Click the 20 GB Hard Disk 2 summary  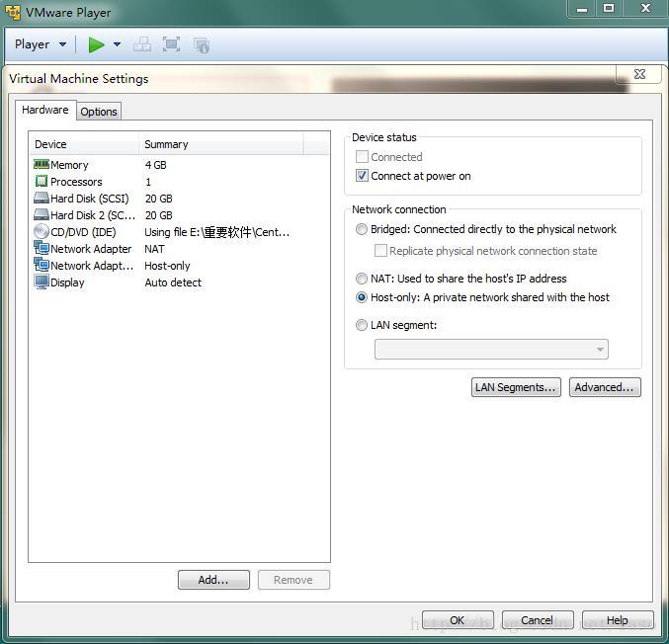pyautogui.click(x=159, y=215)
